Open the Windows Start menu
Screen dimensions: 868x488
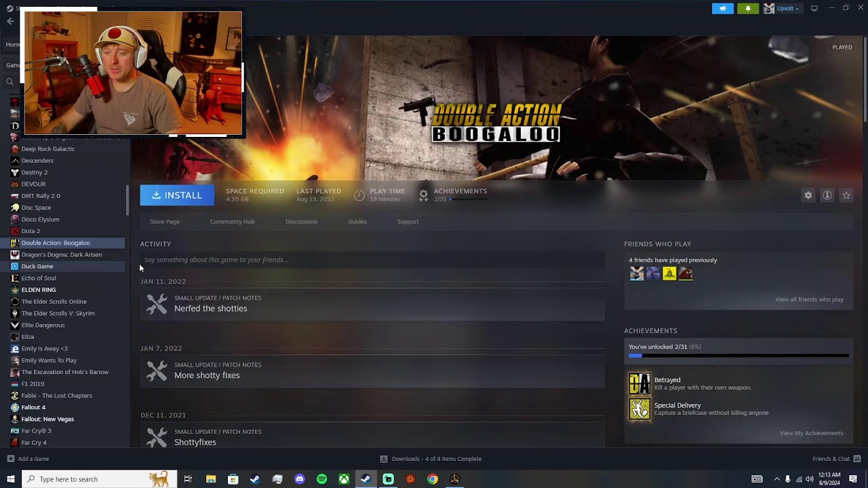[10, 479]
